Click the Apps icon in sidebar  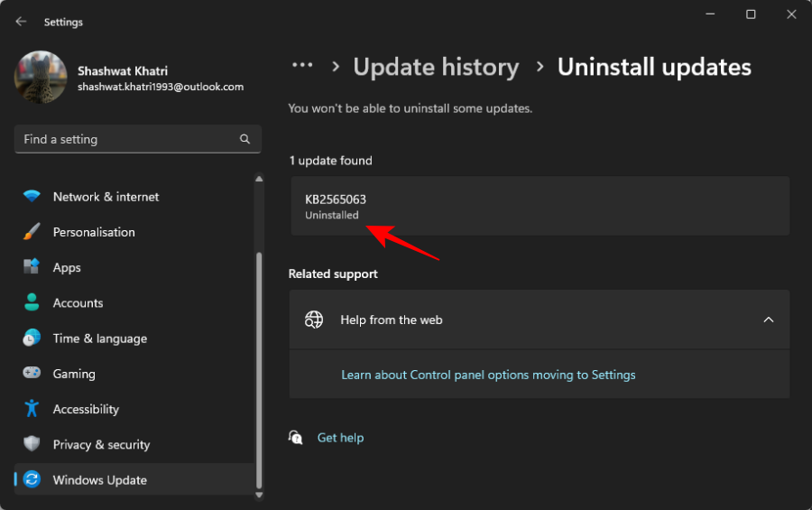[x=32, y=267]
